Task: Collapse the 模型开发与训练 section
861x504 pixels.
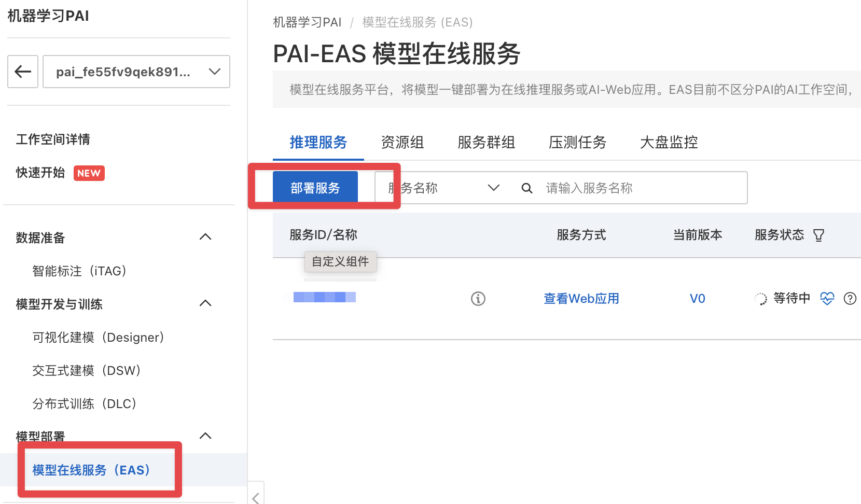Action: pos(205,303)
